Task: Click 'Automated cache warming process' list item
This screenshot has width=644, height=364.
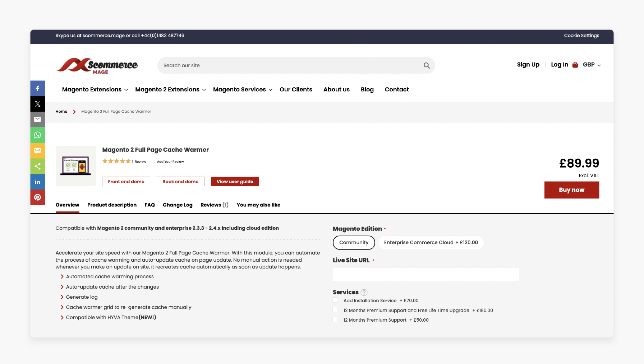Action: [110, 276]
